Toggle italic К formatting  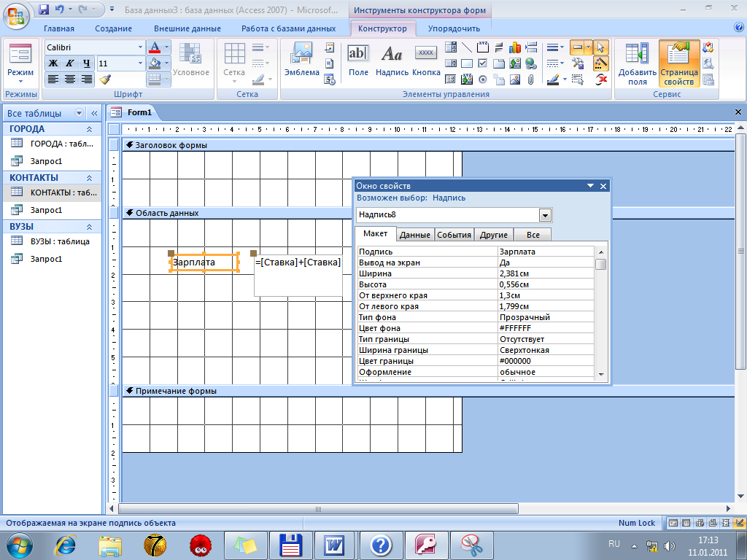tap(69, 63)
